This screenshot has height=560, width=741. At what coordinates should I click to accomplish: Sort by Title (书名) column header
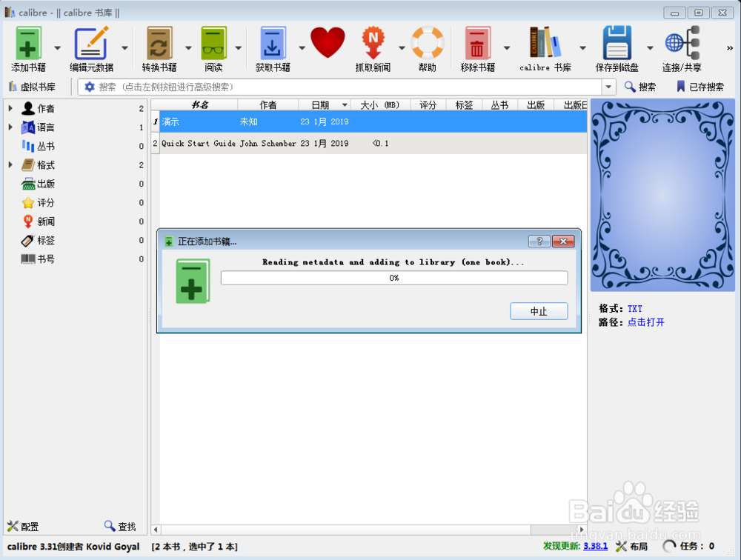[x=199, y=105]
